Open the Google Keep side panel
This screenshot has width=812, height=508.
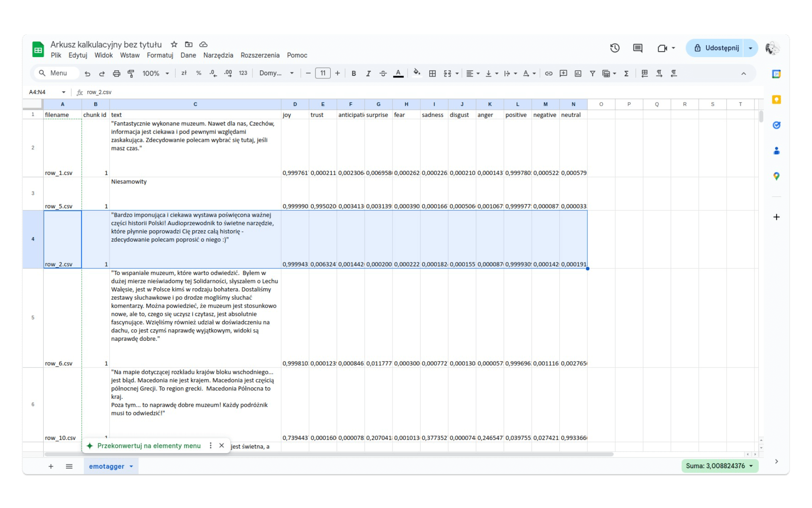[776, 99]
